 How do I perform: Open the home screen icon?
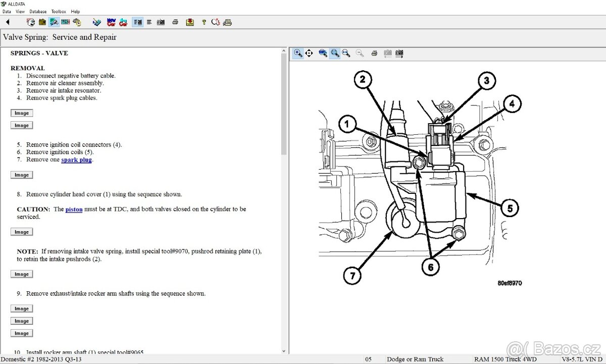click(42, 22)
